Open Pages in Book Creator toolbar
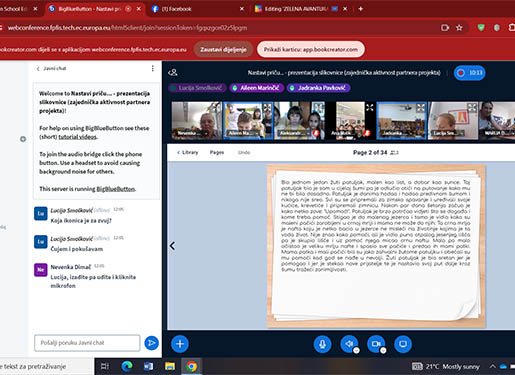This screenshot has height=375, width=515. tap(217, 152)
